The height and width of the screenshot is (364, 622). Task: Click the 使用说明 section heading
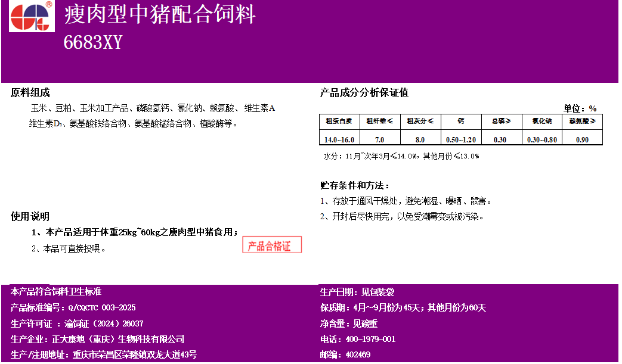(30, 216)
